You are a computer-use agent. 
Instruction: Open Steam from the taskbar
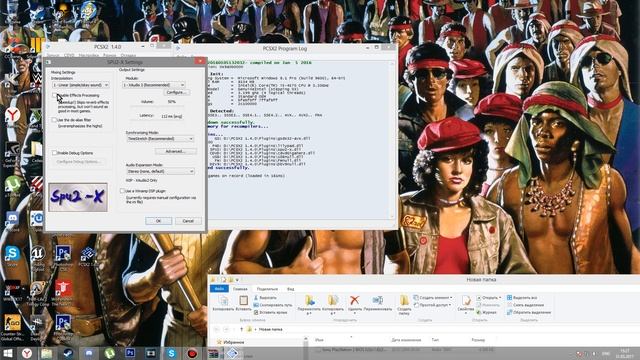68,353
